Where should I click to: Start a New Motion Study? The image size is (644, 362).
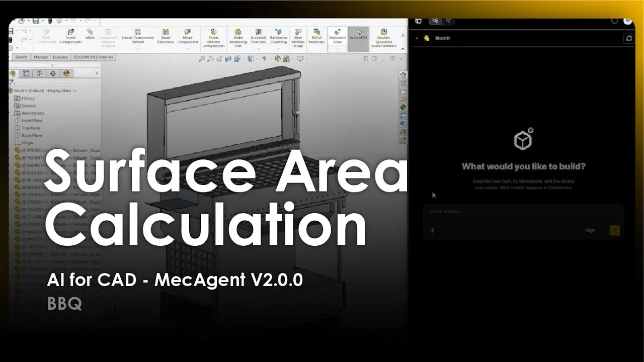(x=298, y=38)
